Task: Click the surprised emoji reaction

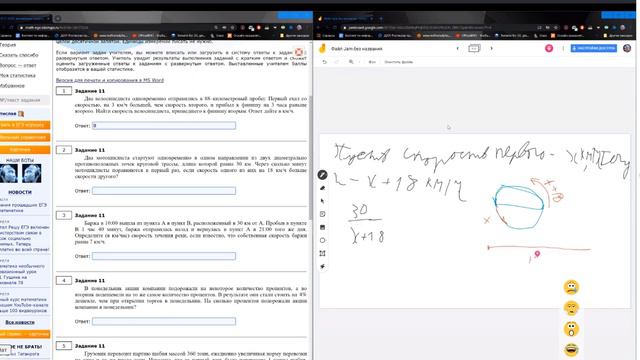Action: point(571,329)
